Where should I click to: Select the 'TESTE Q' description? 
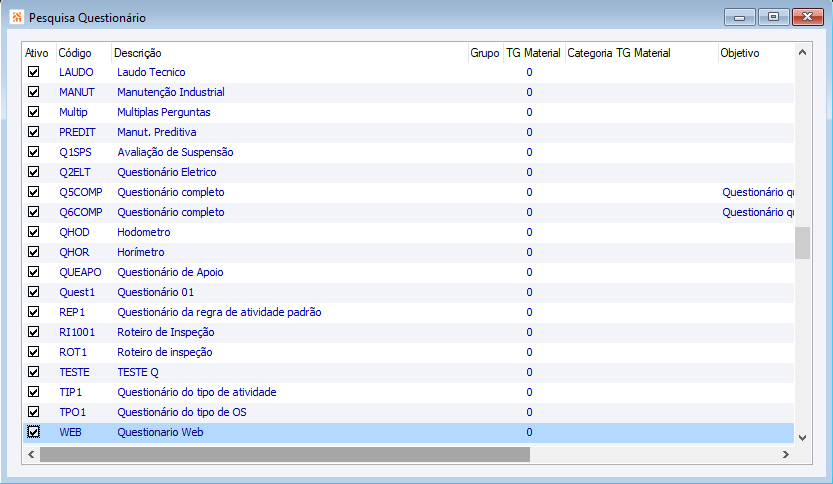pos(138,372)
